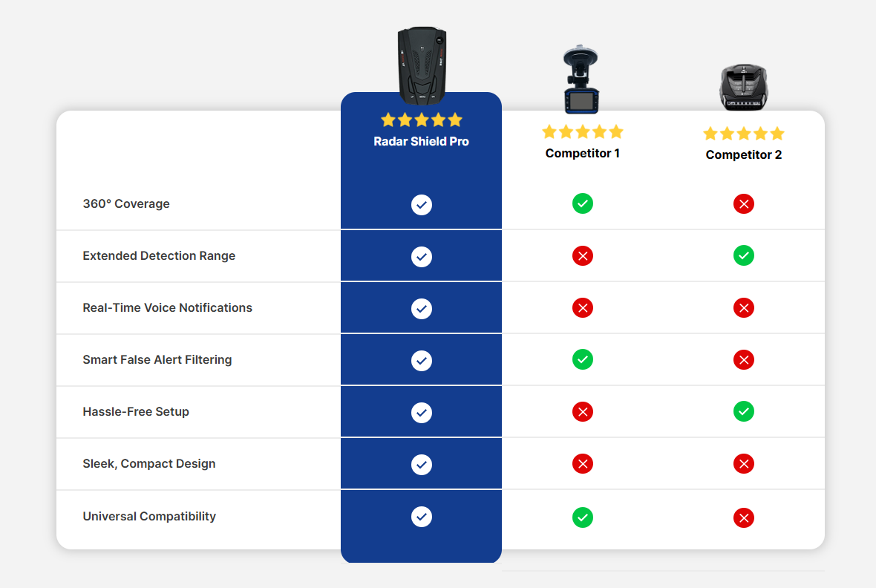Click Radar Shield Pro checkmark for Extended Detection Range

pyautogui.click(x=422, y=257)
